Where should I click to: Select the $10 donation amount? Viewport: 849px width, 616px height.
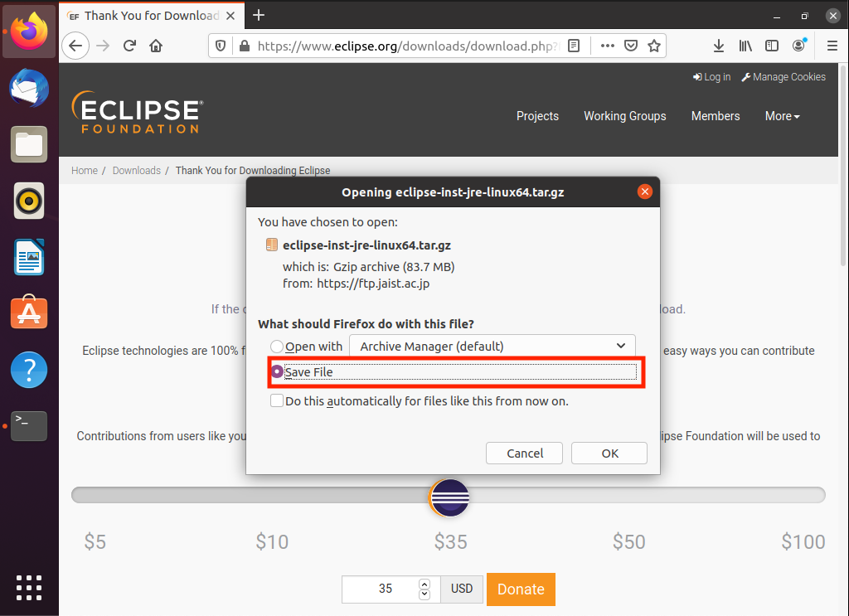click(x=272, y=541)
